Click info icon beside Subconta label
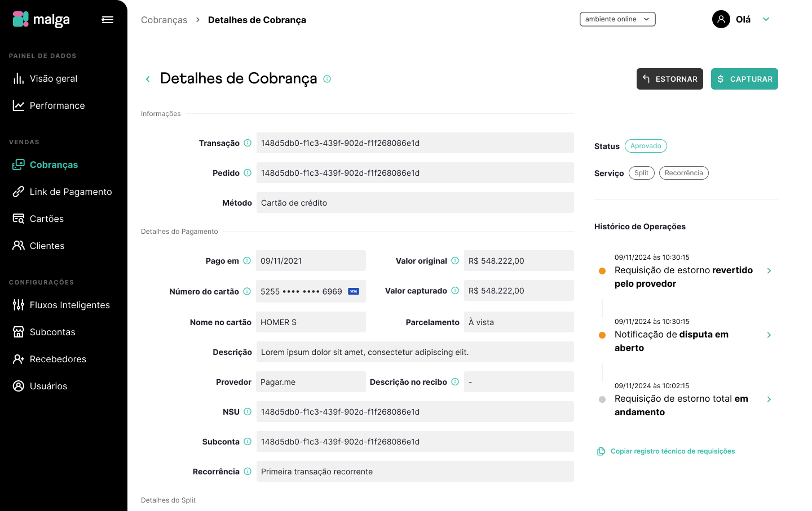The height and width of the screenshot is (511, 812). (248, 442)
